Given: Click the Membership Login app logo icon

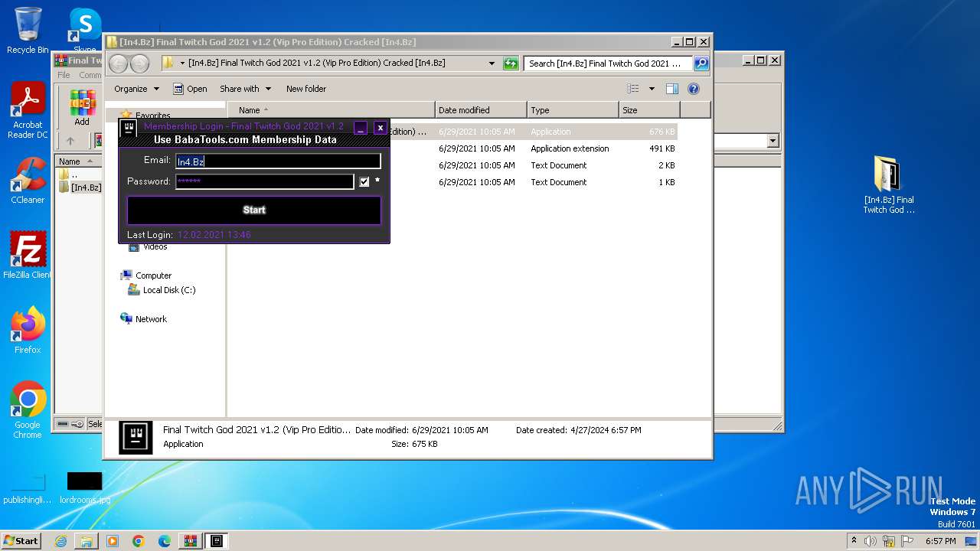Looking at the screenshot, I should 129,129.
